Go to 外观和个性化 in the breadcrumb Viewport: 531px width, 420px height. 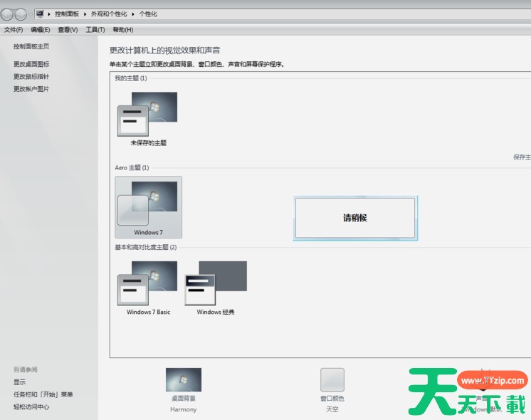coord(109,14)
